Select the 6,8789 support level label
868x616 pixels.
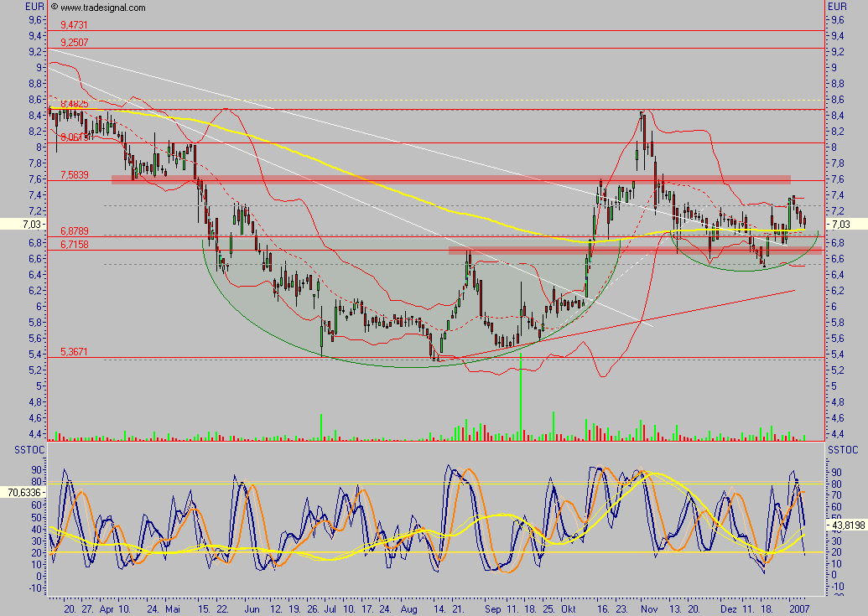point(74,230)
